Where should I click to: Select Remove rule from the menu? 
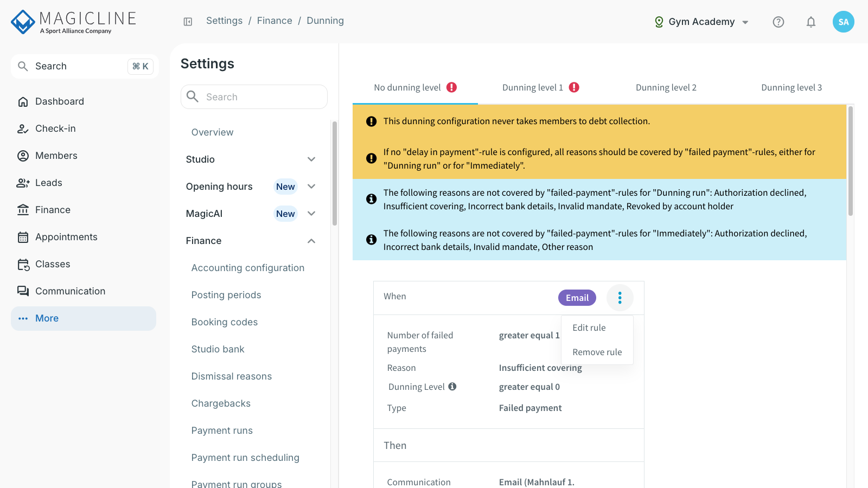[x=597, y=352]
